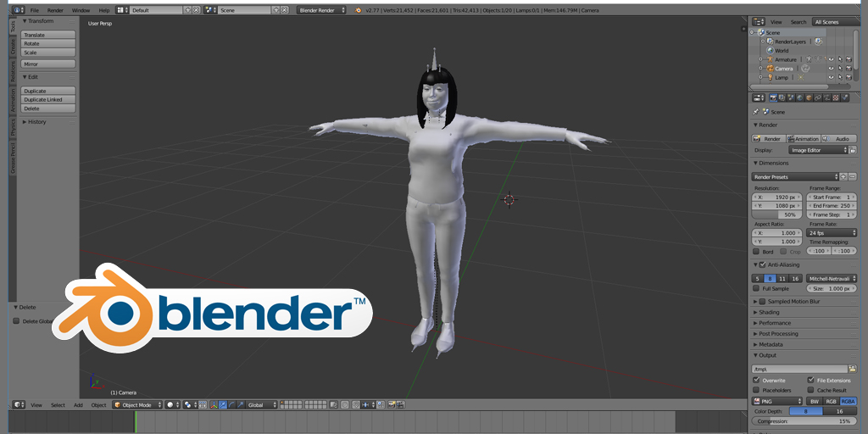Viewport: 868px width, 434px height.
Task: Open the World properties tab icon
Action: click(x=800, y=98)
